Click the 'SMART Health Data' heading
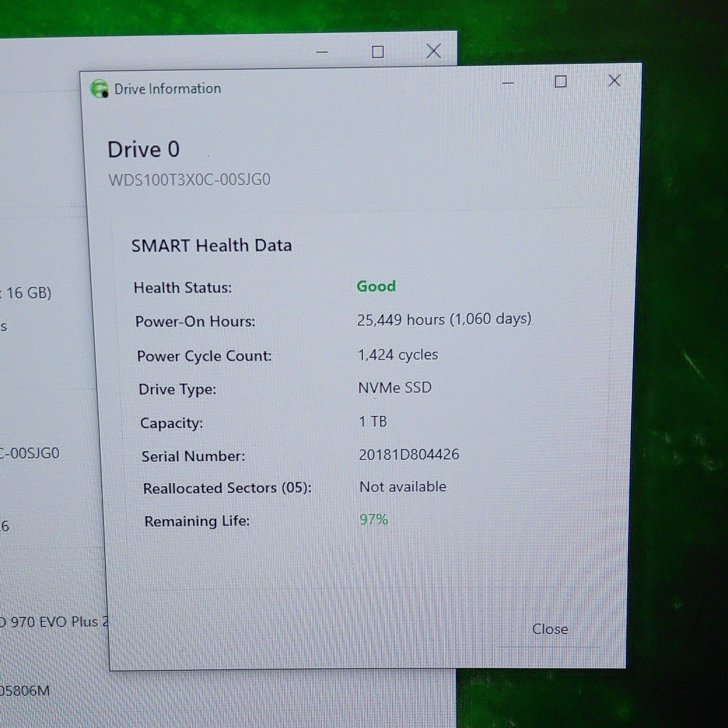This screenshot has height=728, width=728. pyautogui.click(x=212, y=246)
